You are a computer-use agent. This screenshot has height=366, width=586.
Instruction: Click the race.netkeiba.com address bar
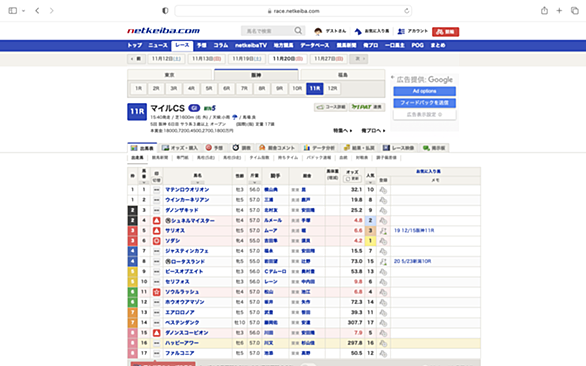[293, 11]
